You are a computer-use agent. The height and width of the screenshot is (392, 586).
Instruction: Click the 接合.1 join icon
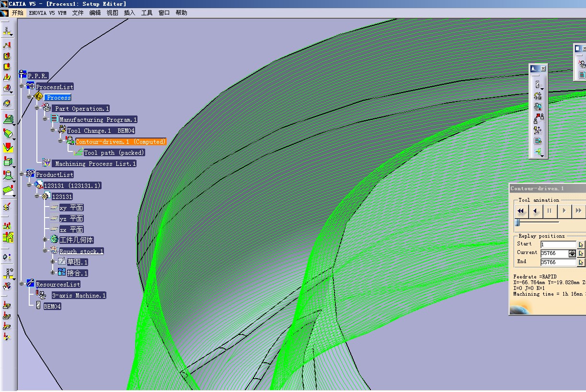point(62,273)
